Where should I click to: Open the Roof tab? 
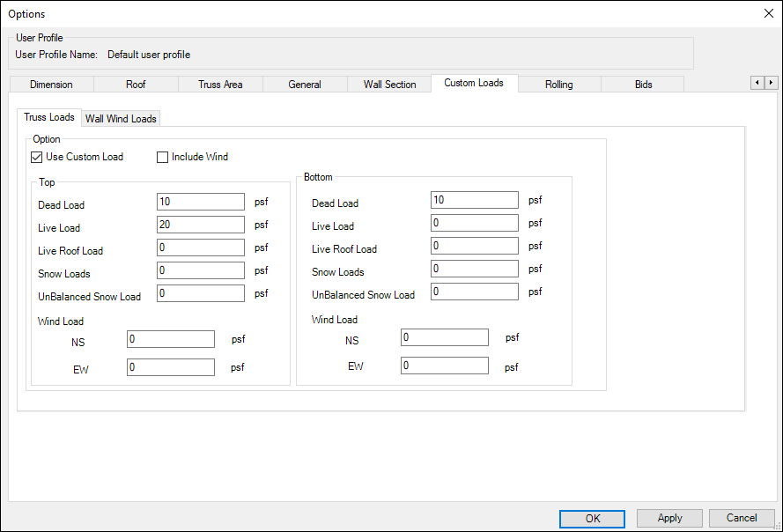click(136, 85)
